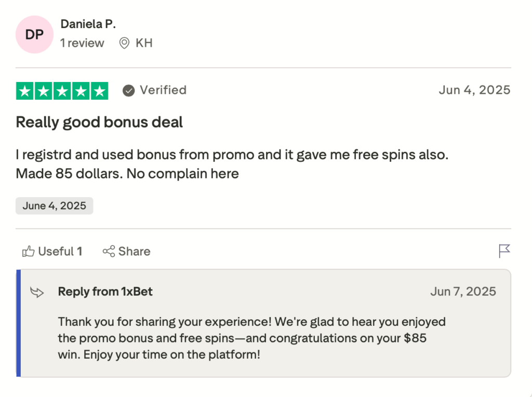Click the share network icon
Image resolution: width=532 pixels, height=397 pixels.
[x=109, y=252]
